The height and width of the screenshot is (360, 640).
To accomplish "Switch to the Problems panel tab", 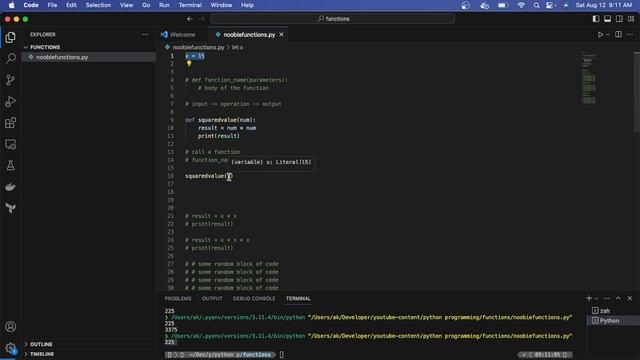I will tap(178, 298).
